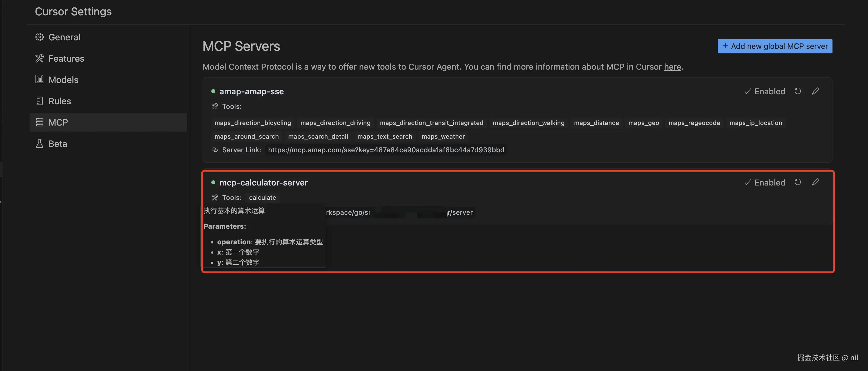Click Add new global MCP server
Screen dimensions: 868x371
point(775,46)
